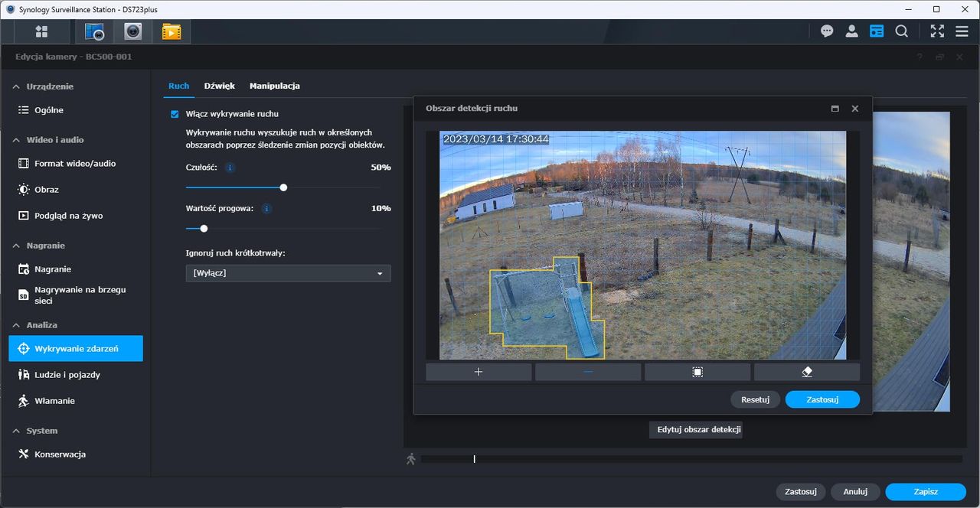Collapse the Urządzenie section
This screenshot has height=508, width=980.
click(17, 86)
